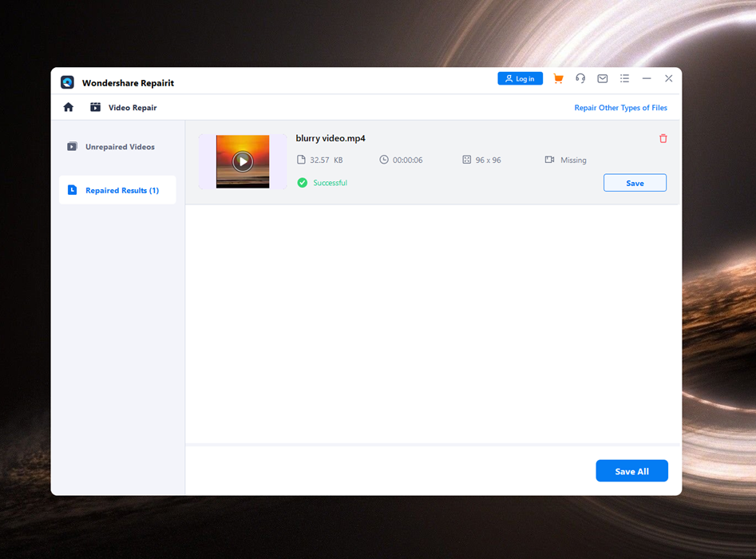The image size is (756, 559).
Task: Minimize the Repairit window
Action: point(647,78)
